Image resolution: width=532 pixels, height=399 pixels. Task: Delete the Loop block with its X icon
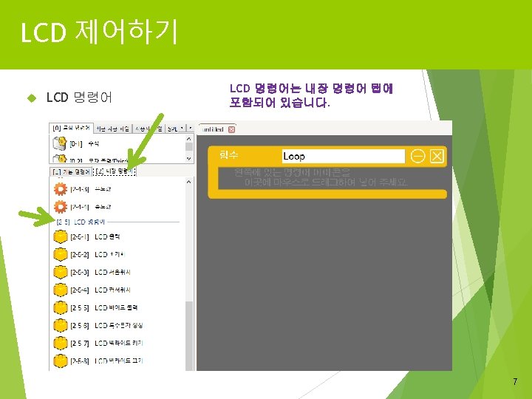(x=437, y=156)
